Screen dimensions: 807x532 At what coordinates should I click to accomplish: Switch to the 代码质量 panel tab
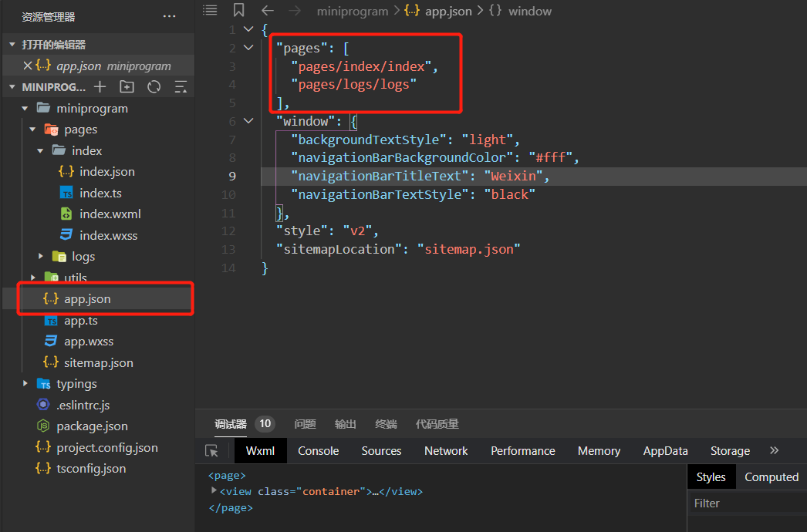(x=437, y=424)
